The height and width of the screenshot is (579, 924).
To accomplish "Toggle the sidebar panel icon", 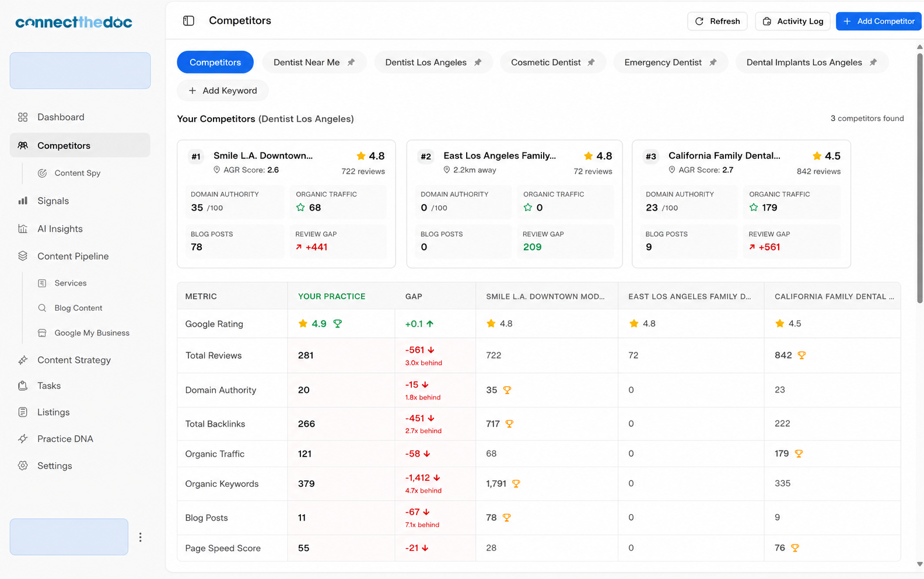I will (x=188, y=21).
